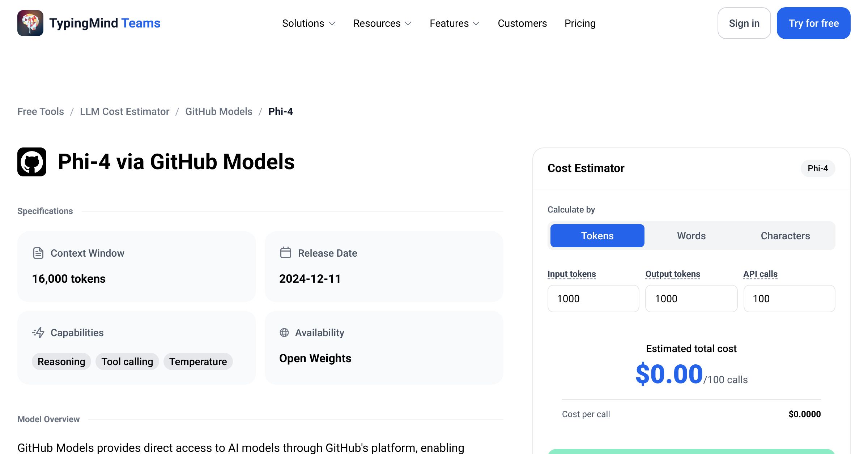Go to Free Tools breadcrumb

point(41,111)
